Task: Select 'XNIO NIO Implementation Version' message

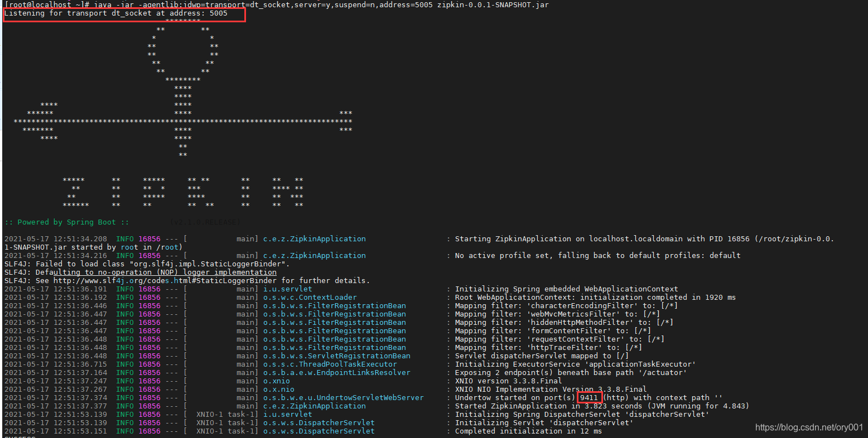Action: click(x=551, y=389)
